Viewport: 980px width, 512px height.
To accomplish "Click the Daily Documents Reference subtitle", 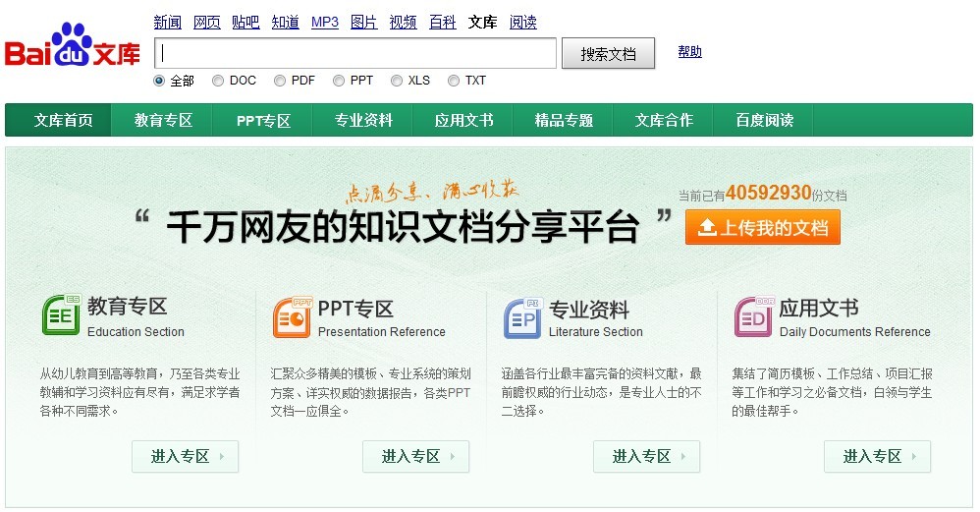I will click(x=855, y=332).
